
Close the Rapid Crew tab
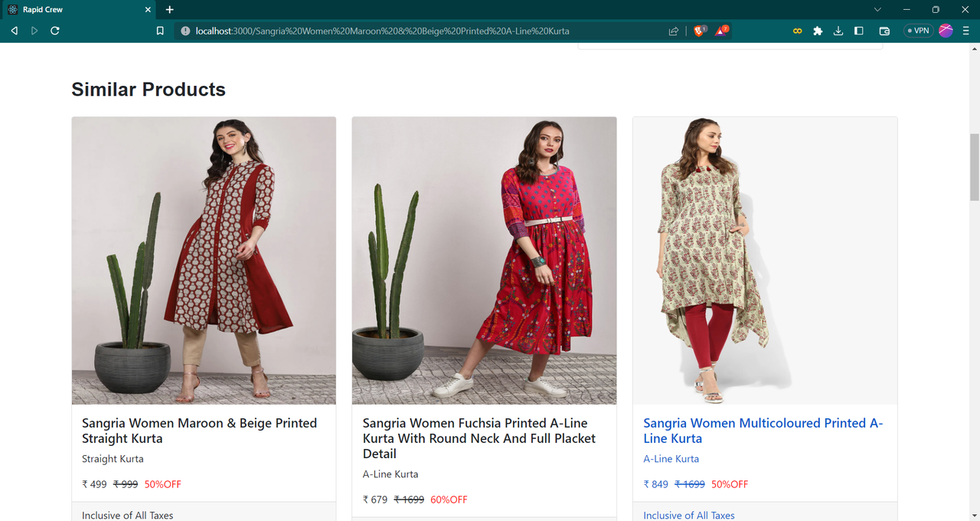pyautogui.click(x=149, y=9)
